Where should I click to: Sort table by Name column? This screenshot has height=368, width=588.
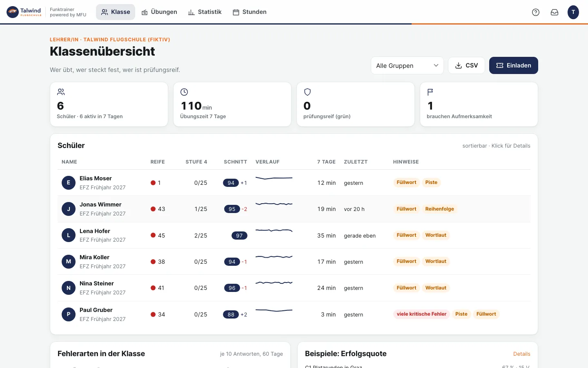pos(69,162)
